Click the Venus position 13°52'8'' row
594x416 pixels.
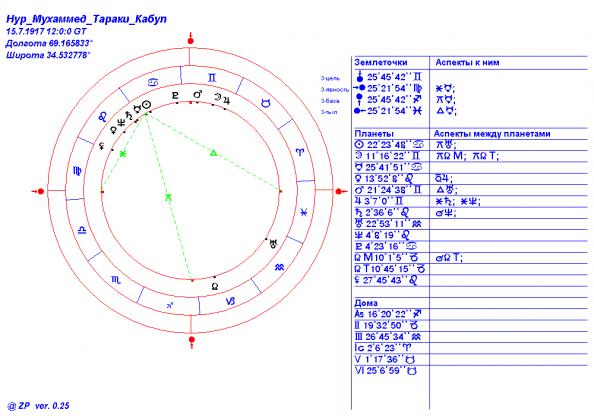pos(384,179)
